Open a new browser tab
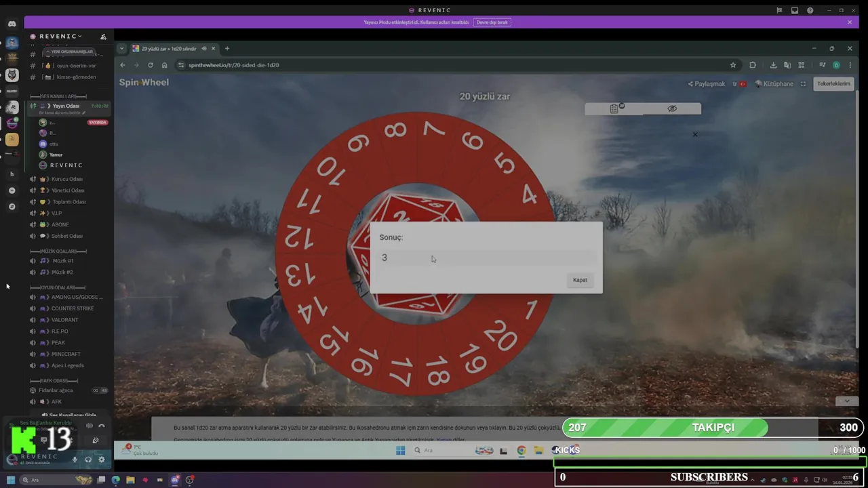 pos(227,49)
